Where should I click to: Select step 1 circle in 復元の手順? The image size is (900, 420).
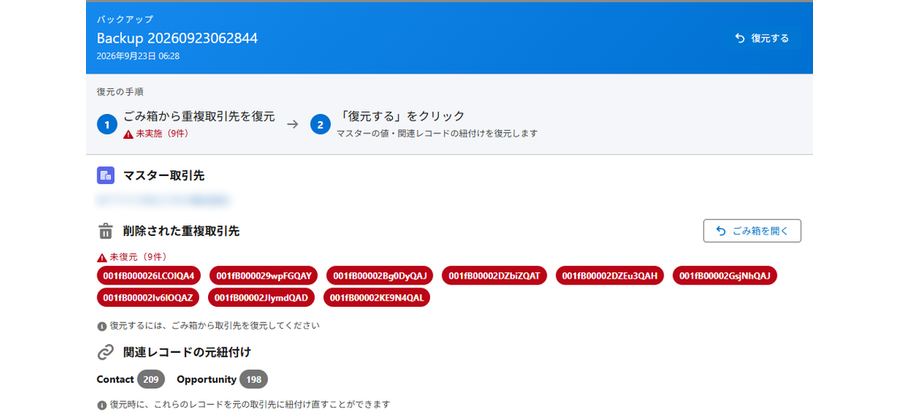107,124
